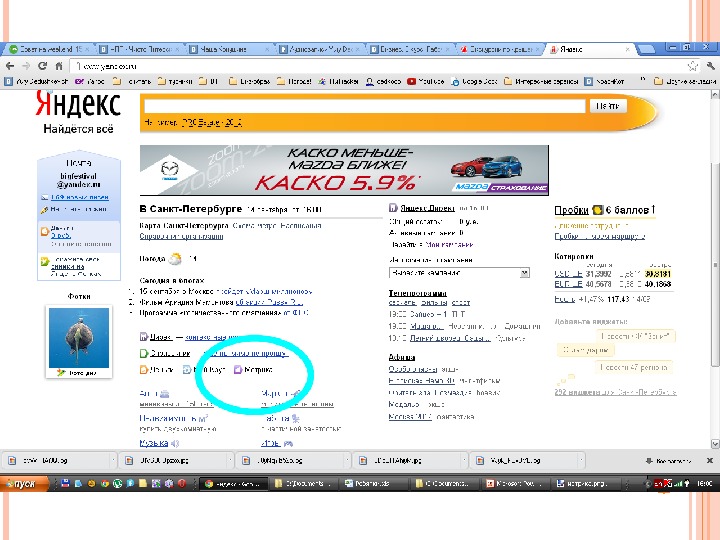Show all downloads from the downloads bar

click(x=669, y=461)
